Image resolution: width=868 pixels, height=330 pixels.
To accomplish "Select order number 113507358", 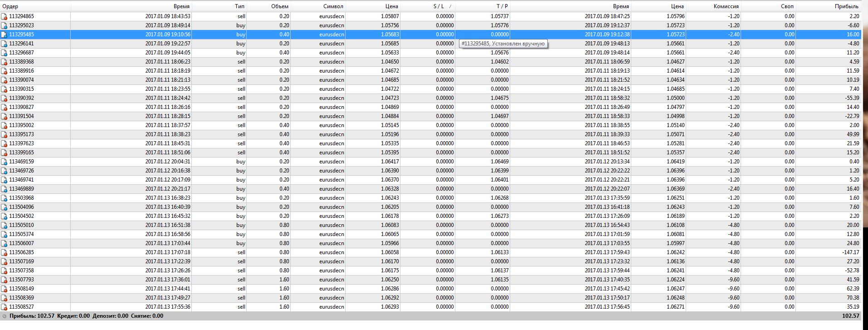I will pyautogui.click(x=21, y=271).
